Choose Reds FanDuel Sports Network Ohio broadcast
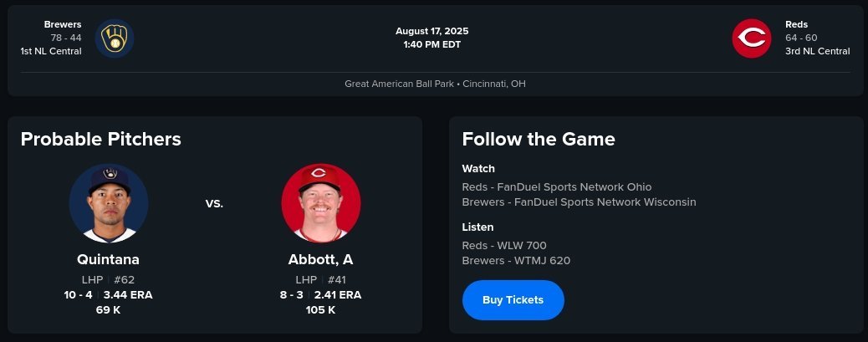Screen dimensions: 868x342 556,186
